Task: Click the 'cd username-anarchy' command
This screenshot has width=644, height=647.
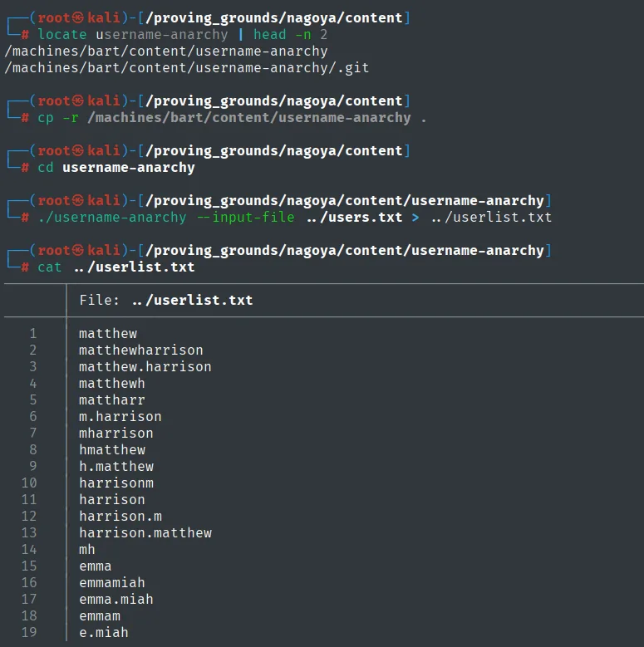Action: (116, 168)
